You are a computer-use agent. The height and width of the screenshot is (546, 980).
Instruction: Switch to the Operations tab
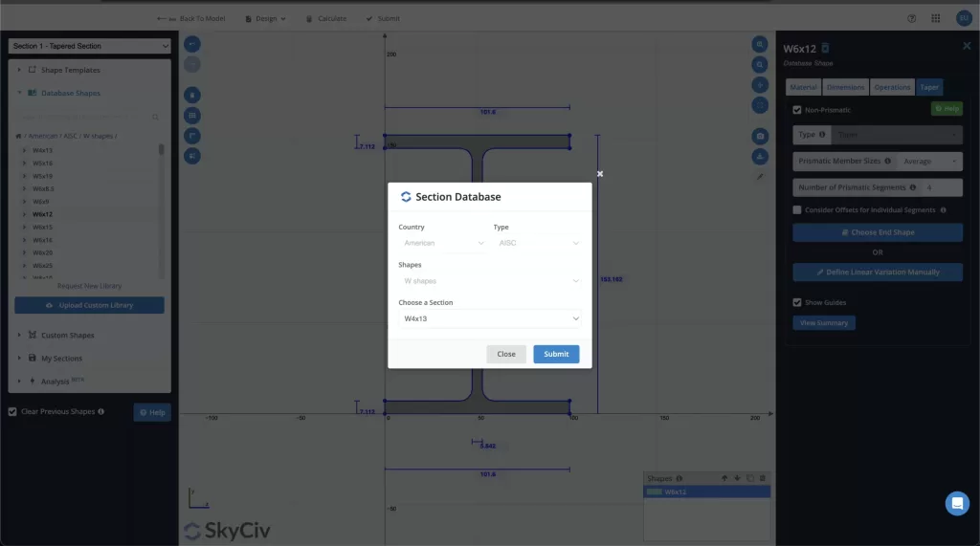(892, 87)
